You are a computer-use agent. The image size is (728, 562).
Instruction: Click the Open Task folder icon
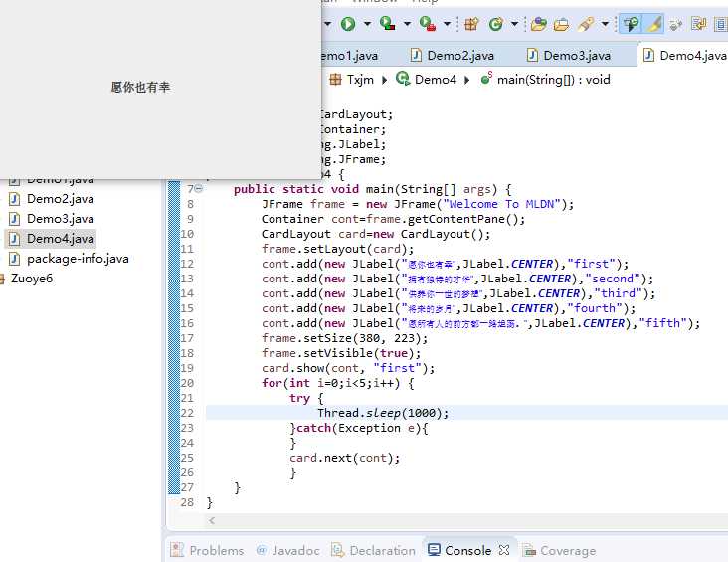tap(561, 23)
